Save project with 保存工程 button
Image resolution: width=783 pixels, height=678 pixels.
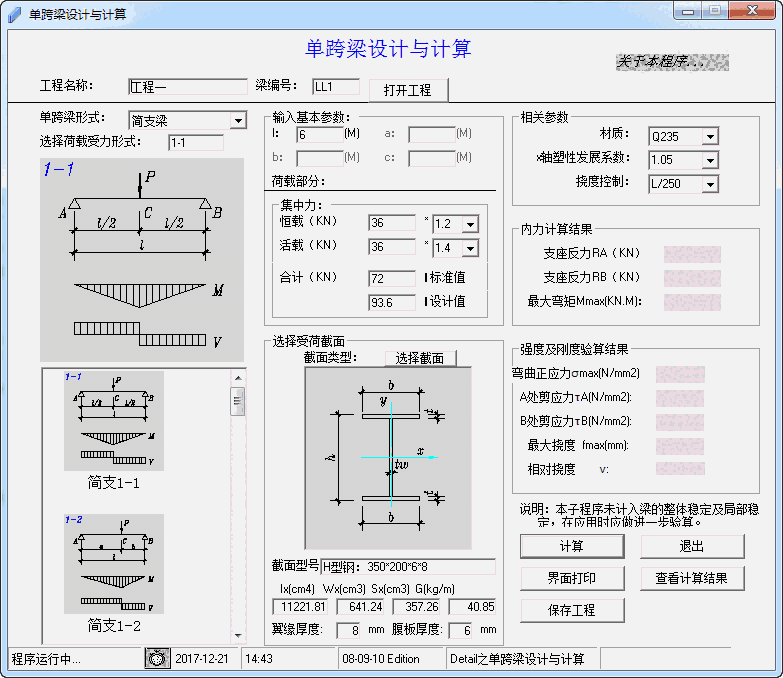point(572,610)
